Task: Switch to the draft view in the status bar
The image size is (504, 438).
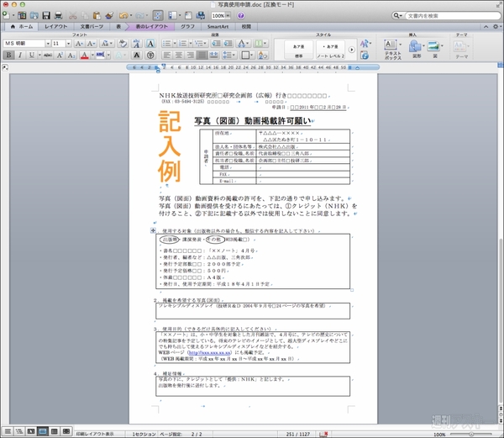Action: pos(8,431)
